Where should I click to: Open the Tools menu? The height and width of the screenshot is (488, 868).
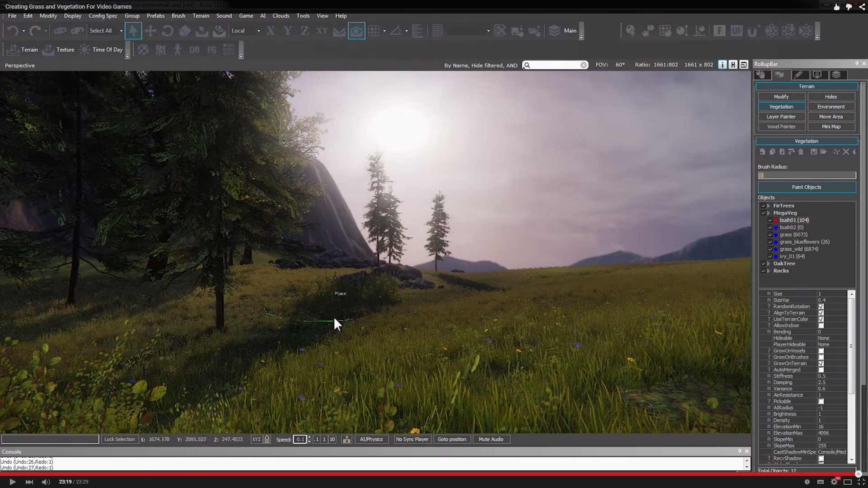303,16
